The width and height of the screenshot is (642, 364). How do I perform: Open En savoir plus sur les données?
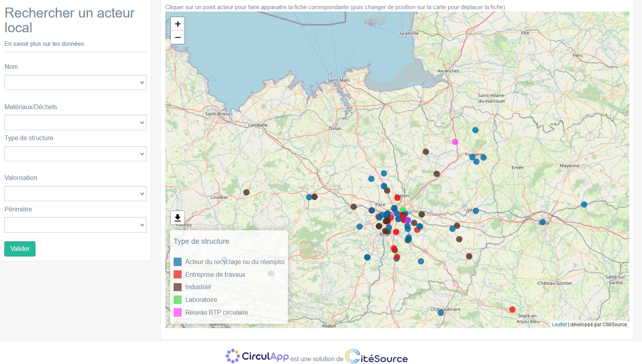[44, 44]
